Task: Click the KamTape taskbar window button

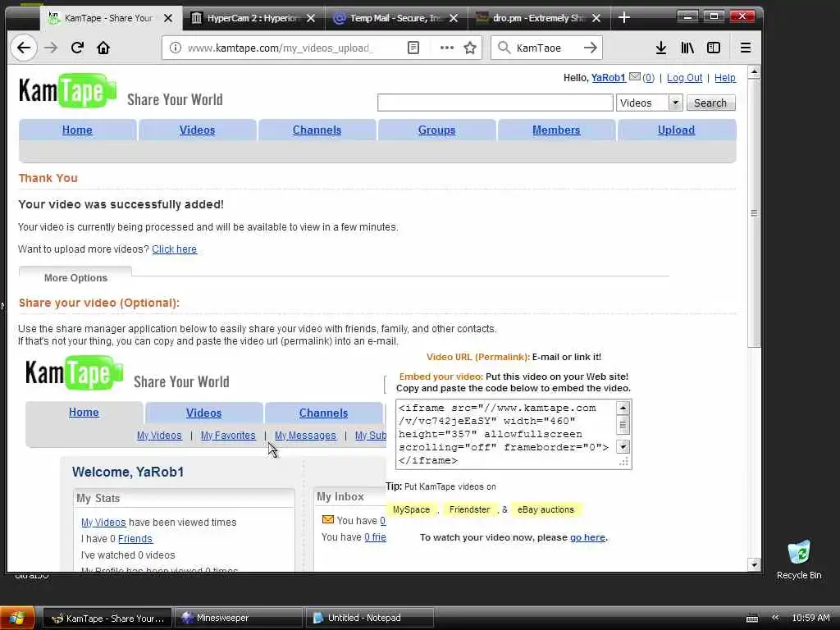Action: click(x=107, y=619)
